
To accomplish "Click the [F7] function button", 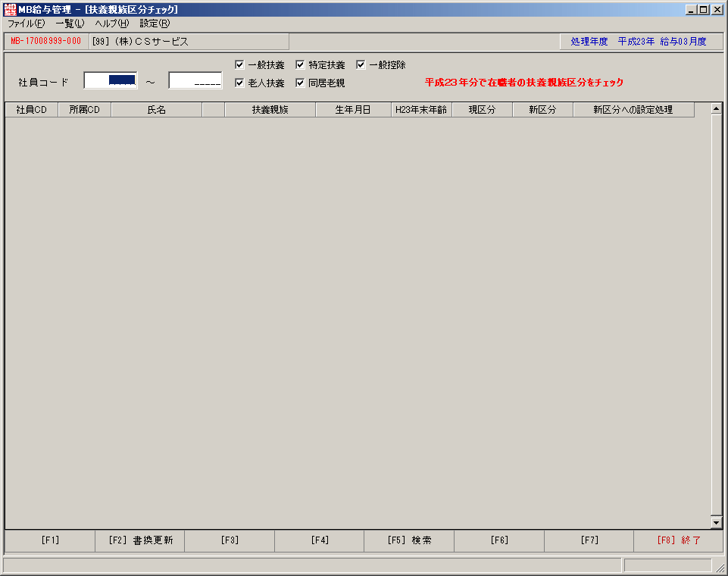I will point(589,540).
